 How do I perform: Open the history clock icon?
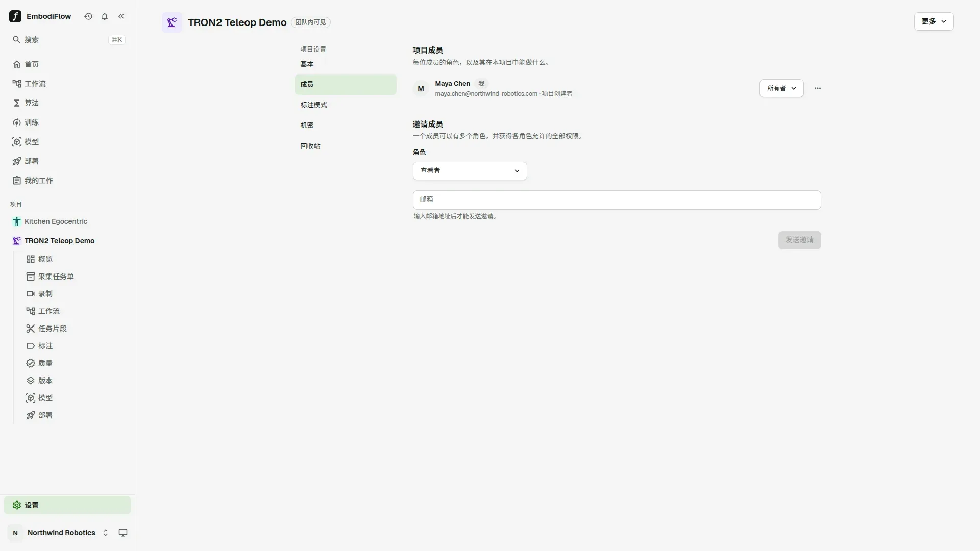88,16
